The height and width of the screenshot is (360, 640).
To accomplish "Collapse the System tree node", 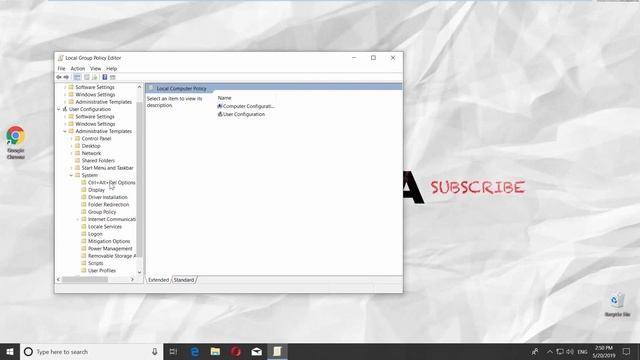I will click(x=71, y=176).
